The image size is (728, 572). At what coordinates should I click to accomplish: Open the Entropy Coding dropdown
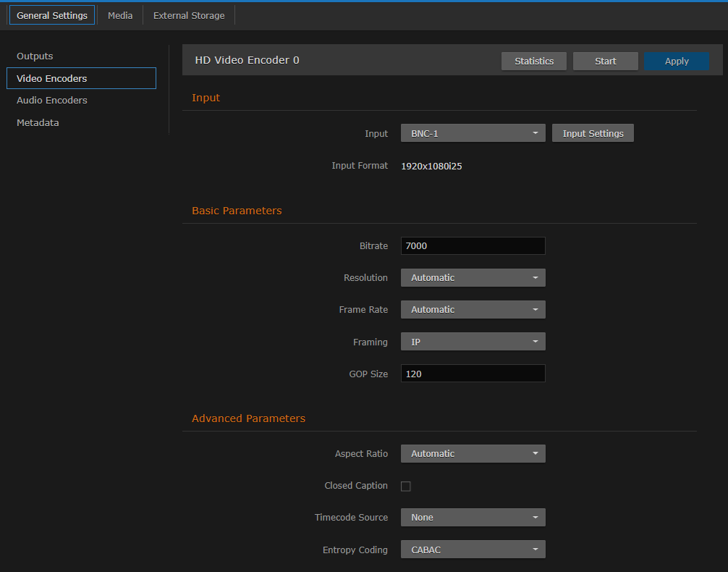[x=473, y=549]
